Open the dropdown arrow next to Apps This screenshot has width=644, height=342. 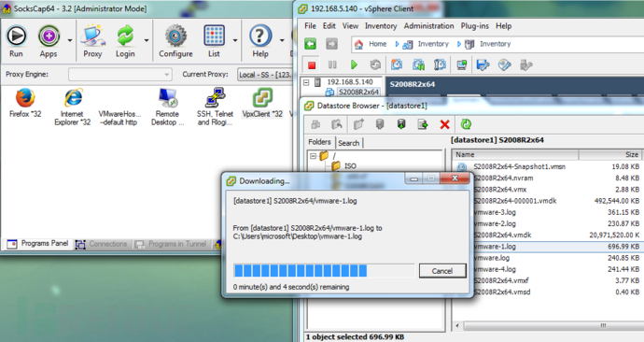point(69,40)
